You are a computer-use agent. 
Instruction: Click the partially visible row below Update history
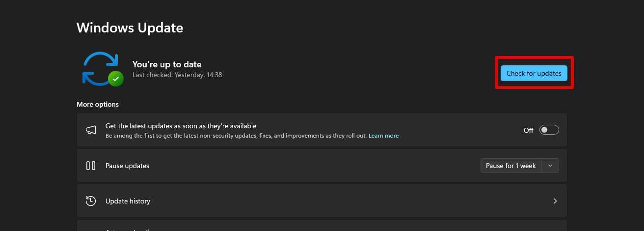tap(322, 227)
